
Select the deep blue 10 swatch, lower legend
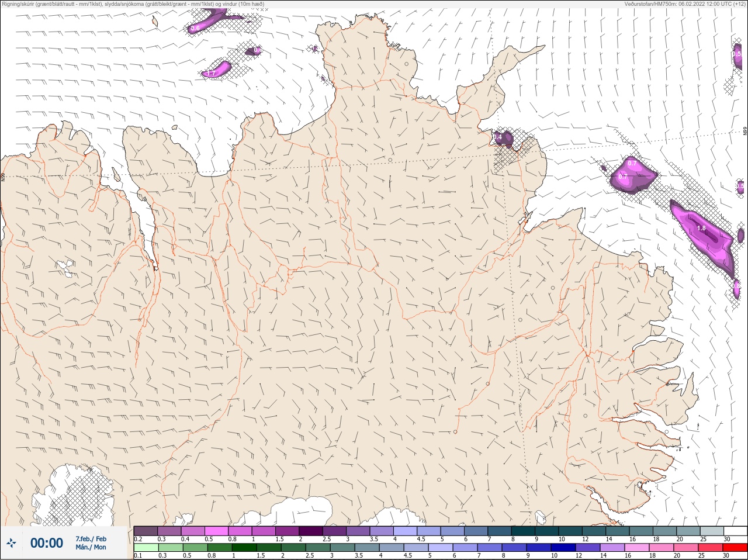click(563, 548)
